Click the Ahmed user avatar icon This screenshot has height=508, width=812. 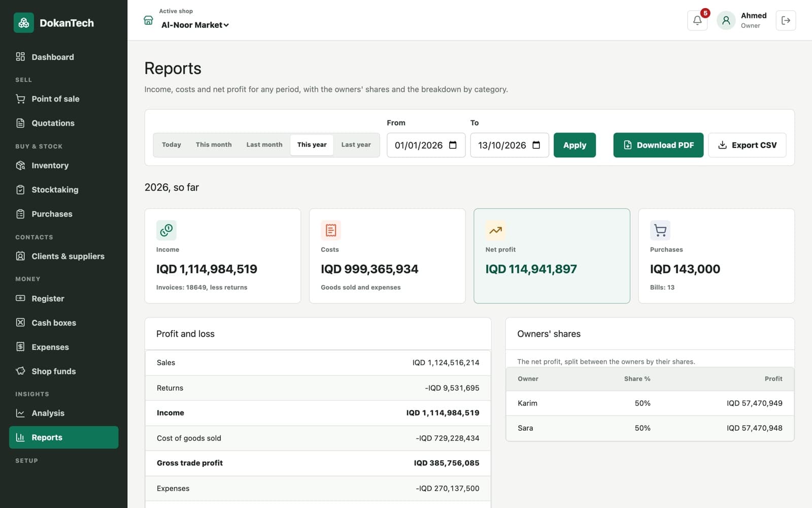[x=726, y=20]
